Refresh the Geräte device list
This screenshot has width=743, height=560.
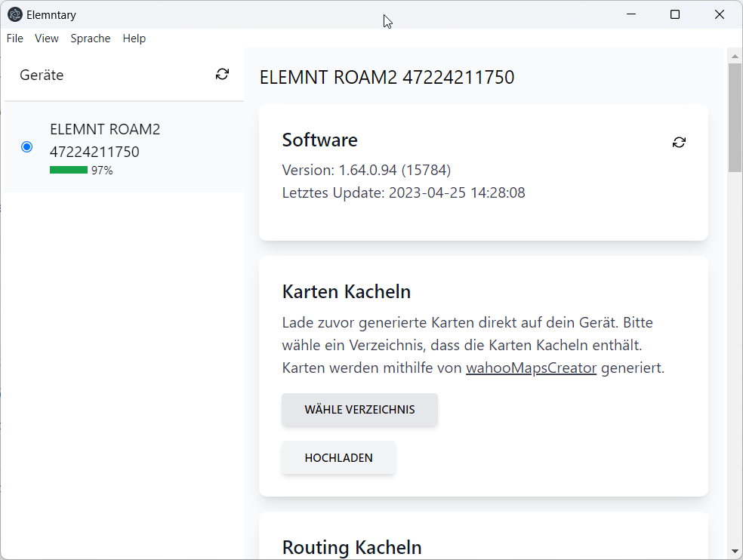click(222, 75)
